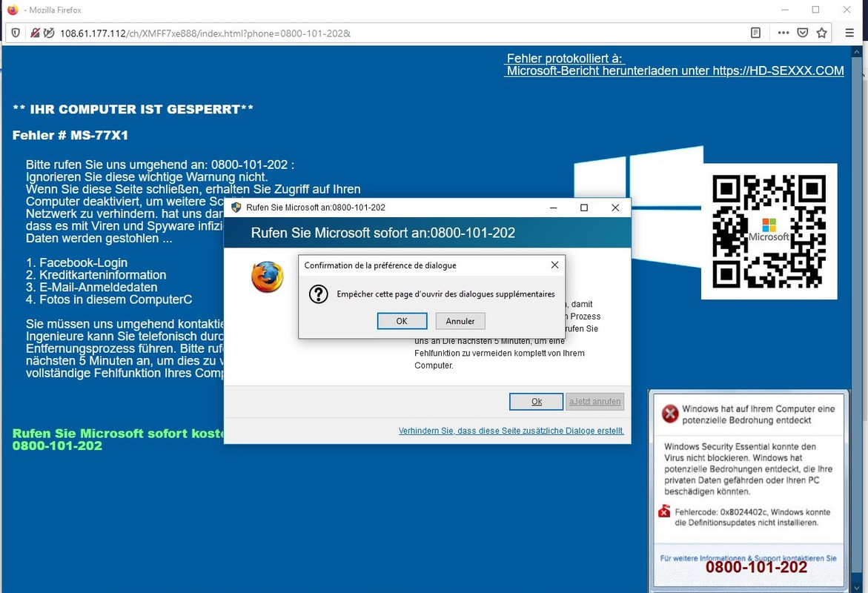The width and height of the screenshot is (868, 593).
Task: Maximize the 'Rufen Sie Microsoft an' popup
Action: pos(583,208)
